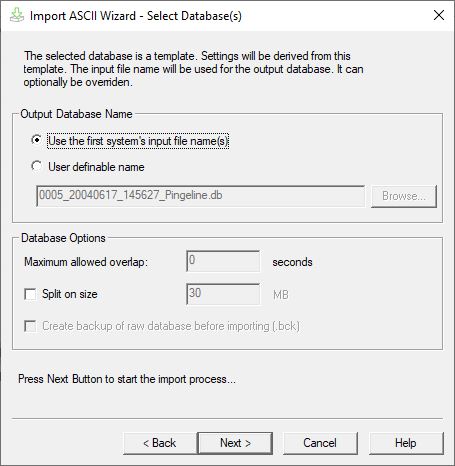Click the split size field showing 30
Viewport: 455px width, 466px height.
pyautogui.click(x=223, y=294)
